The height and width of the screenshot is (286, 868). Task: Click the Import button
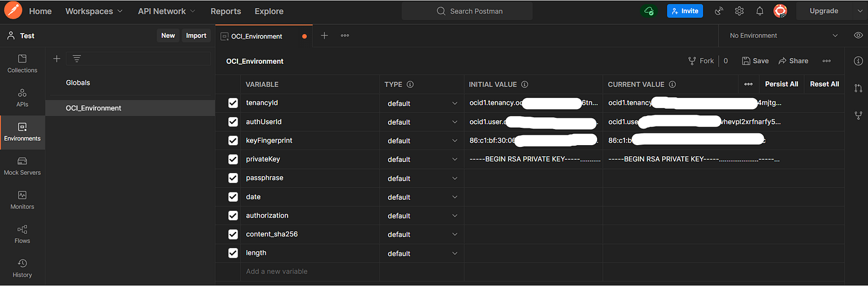pyautogui.click(x=196, y=35)
